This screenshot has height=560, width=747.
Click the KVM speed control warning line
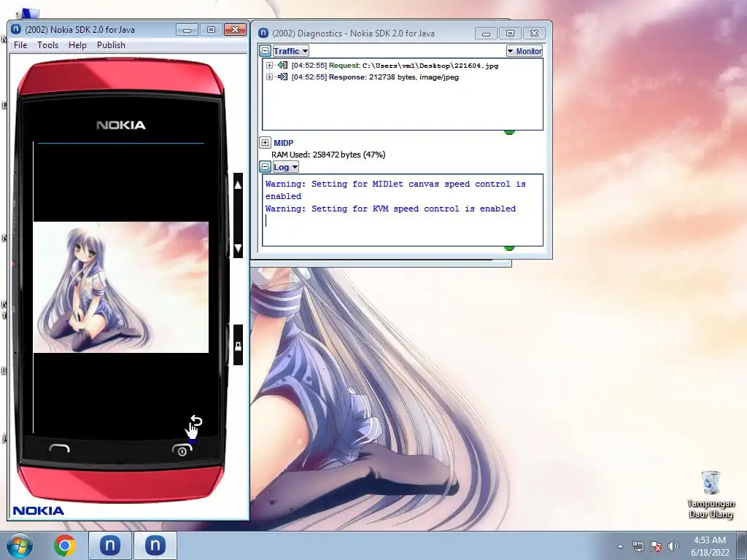(x=390, y=209)
